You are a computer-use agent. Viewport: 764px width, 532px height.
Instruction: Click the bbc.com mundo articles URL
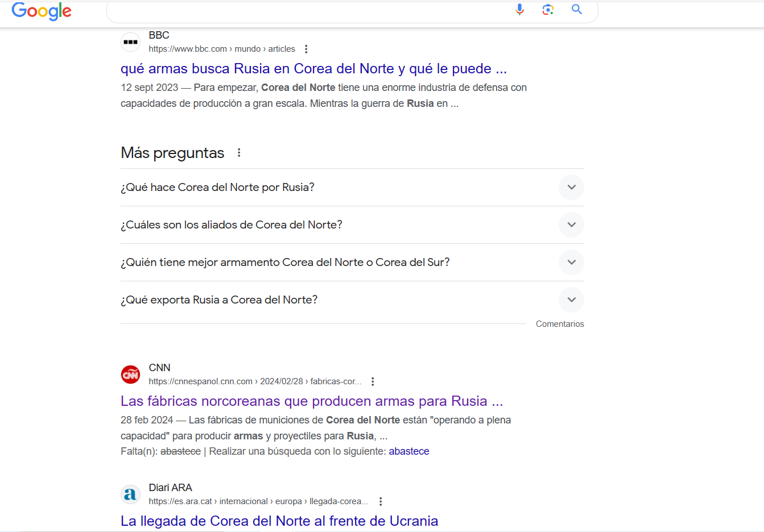(222, 49)
